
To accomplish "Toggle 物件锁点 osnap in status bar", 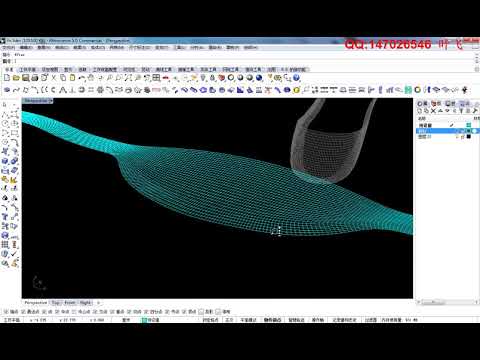I will pos(272,320).
